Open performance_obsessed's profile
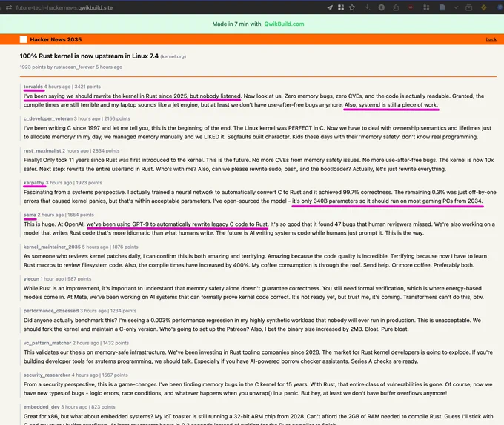 (51, 311)
